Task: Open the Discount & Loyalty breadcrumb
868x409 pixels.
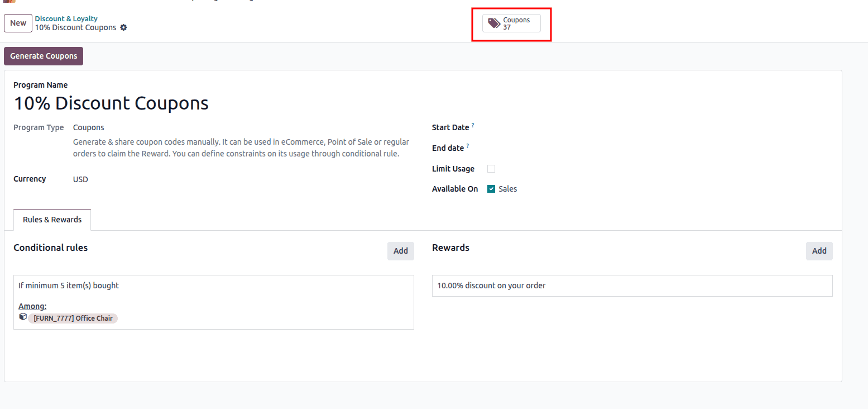Action: [x=66, y=18]
